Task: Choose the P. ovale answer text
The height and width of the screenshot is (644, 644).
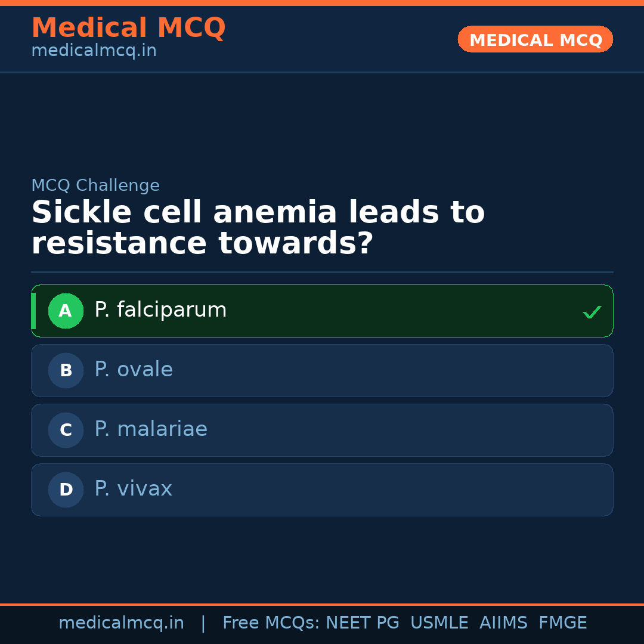Action: point(134,370)
